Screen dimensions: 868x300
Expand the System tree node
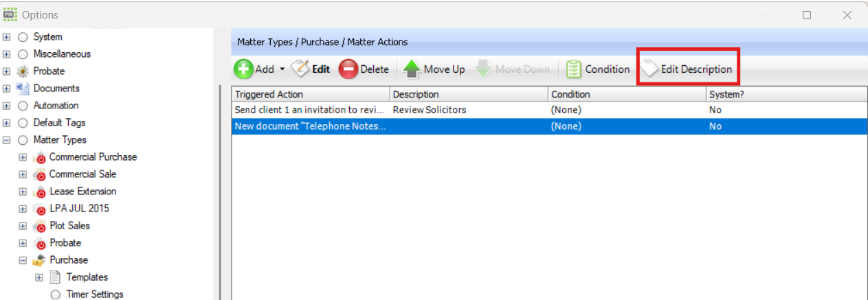(x=6, y=37)
